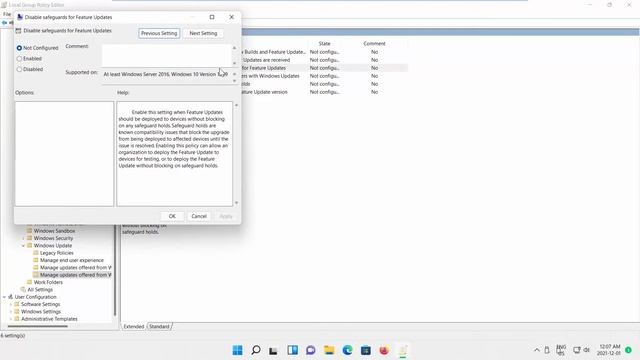
Task: Expand Windows Settings under User Configuration
Action: click(x=11, y=312)
